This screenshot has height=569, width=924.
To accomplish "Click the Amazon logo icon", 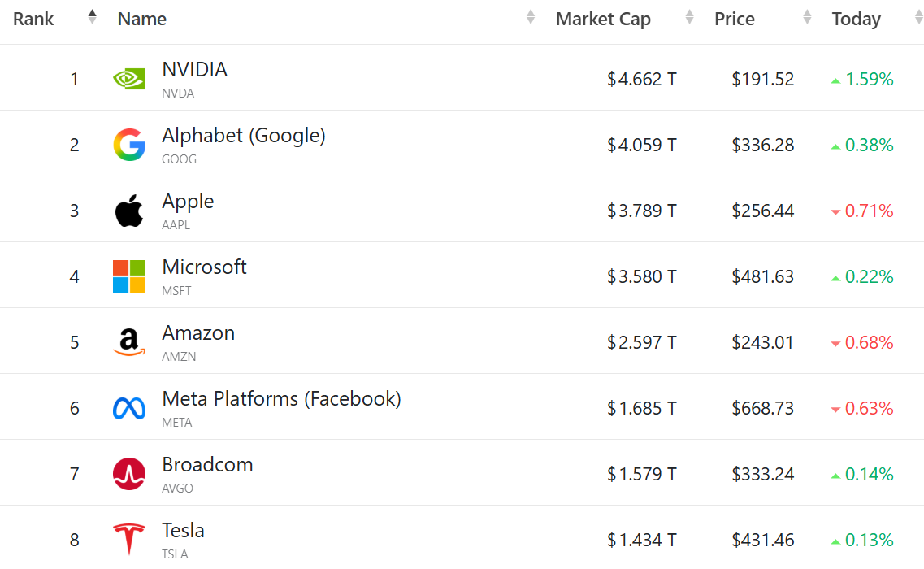I will coord(129,342).
